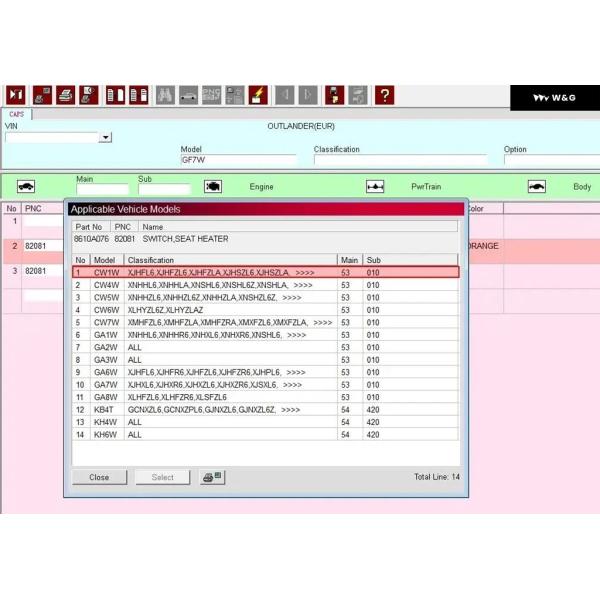
Task: Click the OUTLANDER(EUR) catalog title
Action: pos(301,126)
